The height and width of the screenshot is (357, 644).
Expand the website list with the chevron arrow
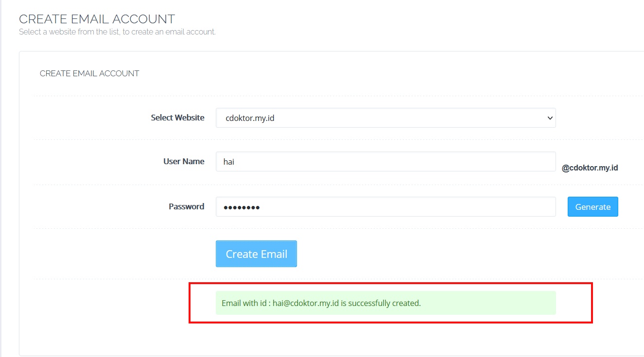(549, 118)
